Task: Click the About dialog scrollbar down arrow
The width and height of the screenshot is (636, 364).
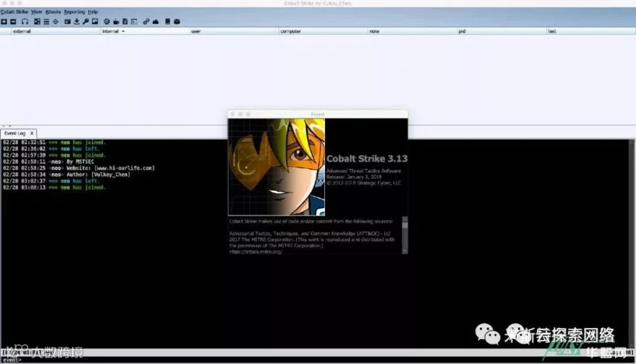Action: point(404,251)
